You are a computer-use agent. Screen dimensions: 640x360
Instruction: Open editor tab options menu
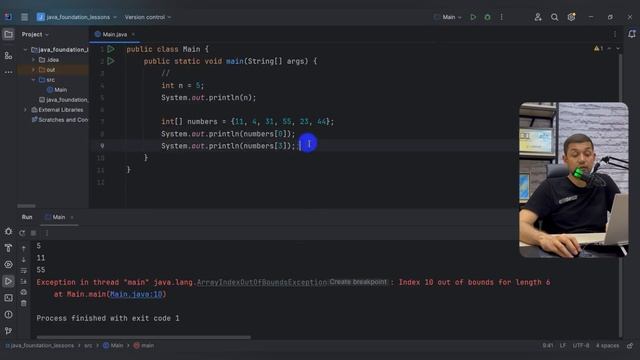tap(615, 34)
